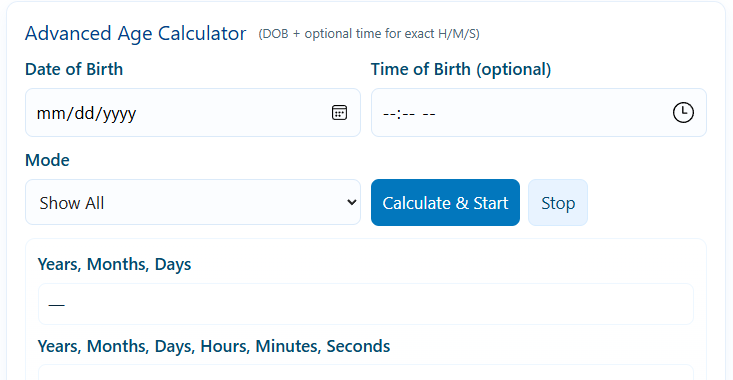Click the Advanced Age Calculator heading
This screenshot has width=733, height=380.
(136, 34)
